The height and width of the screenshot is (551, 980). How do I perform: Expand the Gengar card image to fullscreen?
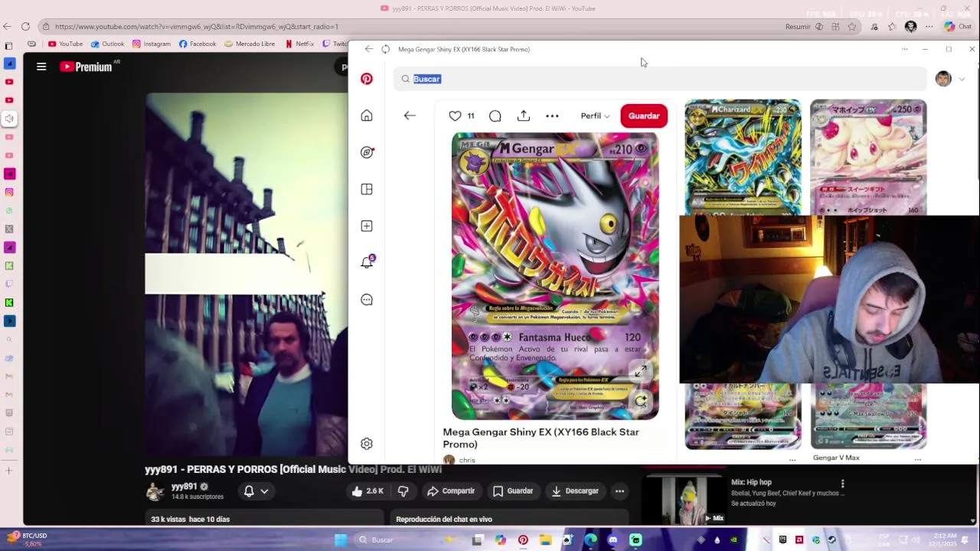click(641, 372)
